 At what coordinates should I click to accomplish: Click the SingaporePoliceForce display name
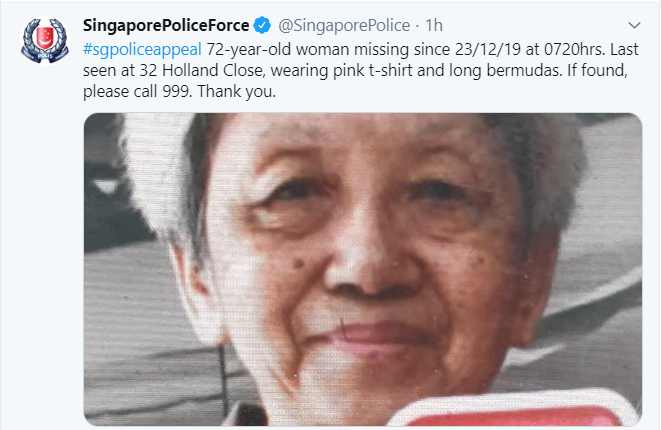pyautogui.click(x=166, y=25)
